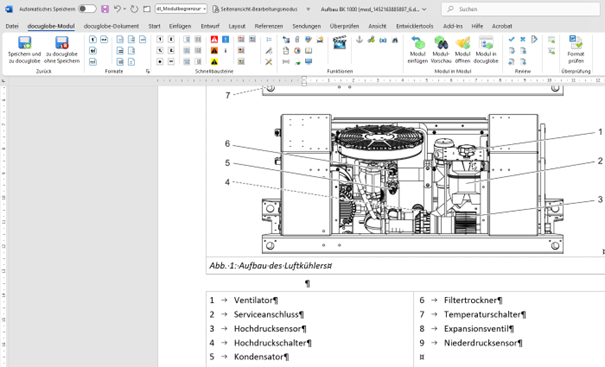Screen dimensions: 605x367
Task: Click Modul einfügen
Action: click(417, 50)
